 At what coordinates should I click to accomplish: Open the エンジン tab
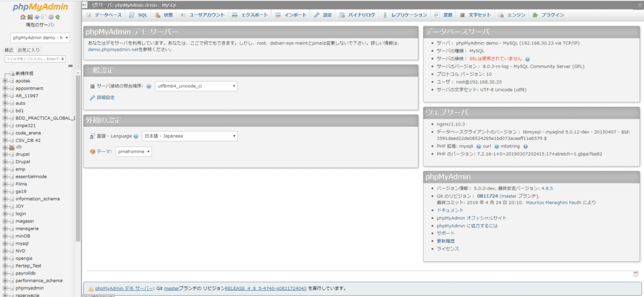pos(512,15)
